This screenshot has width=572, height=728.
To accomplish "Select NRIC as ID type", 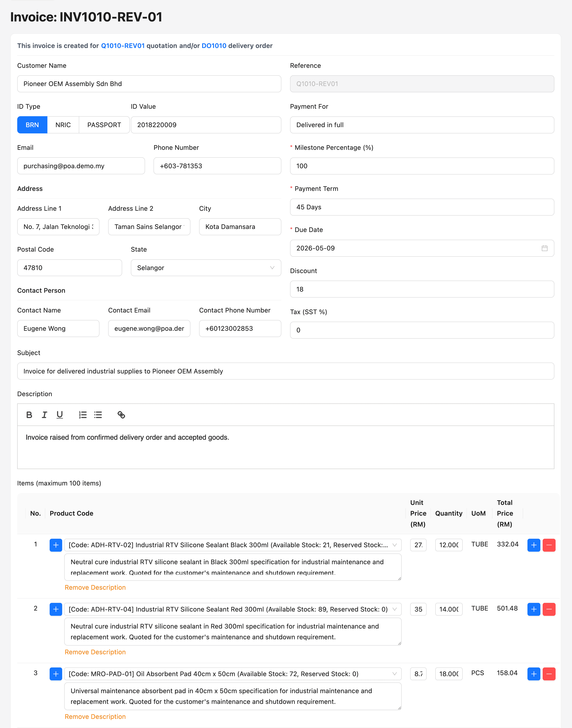I will pos(63,125).
